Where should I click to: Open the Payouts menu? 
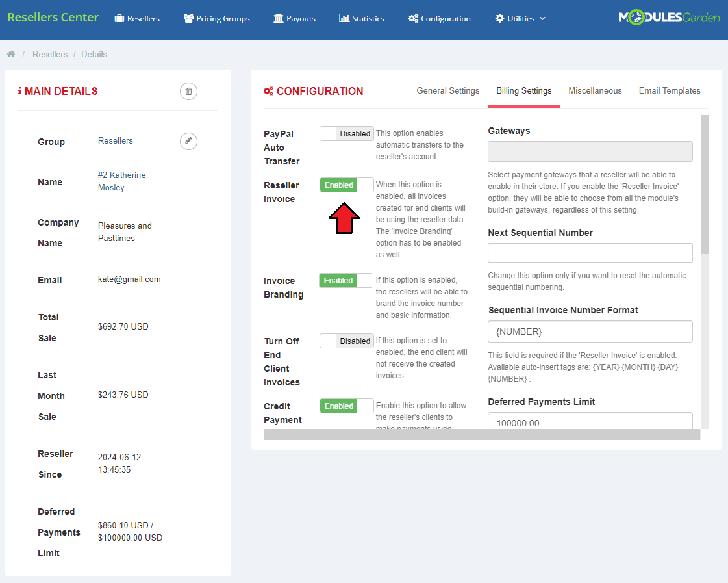tap(294, 19)
